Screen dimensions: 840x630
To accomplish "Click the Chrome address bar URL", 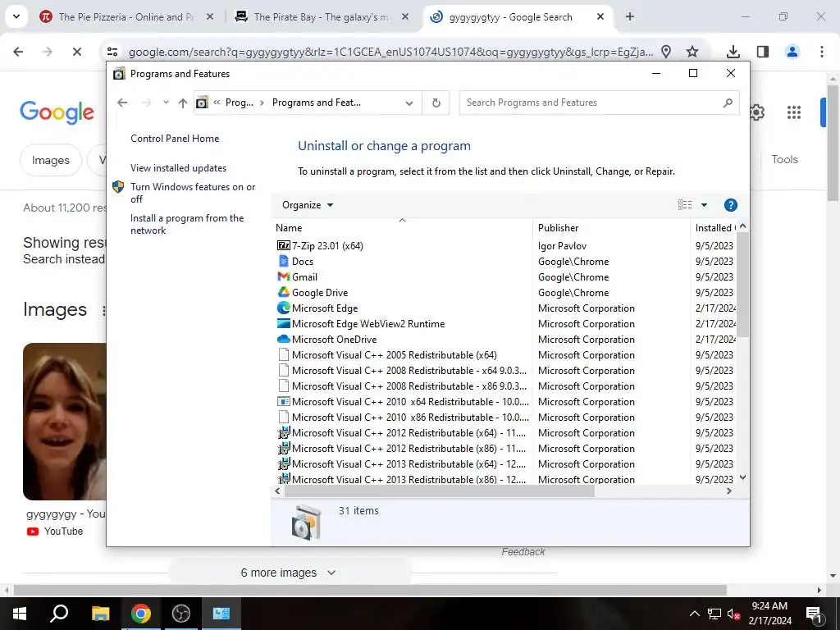I will click(390, 52).
